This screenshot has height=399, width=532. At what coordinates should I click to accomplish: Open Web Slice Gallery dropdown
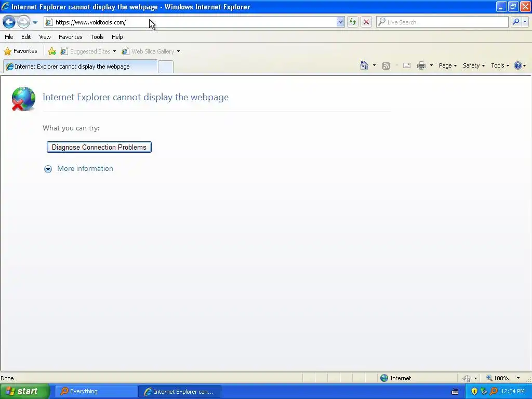151,51
